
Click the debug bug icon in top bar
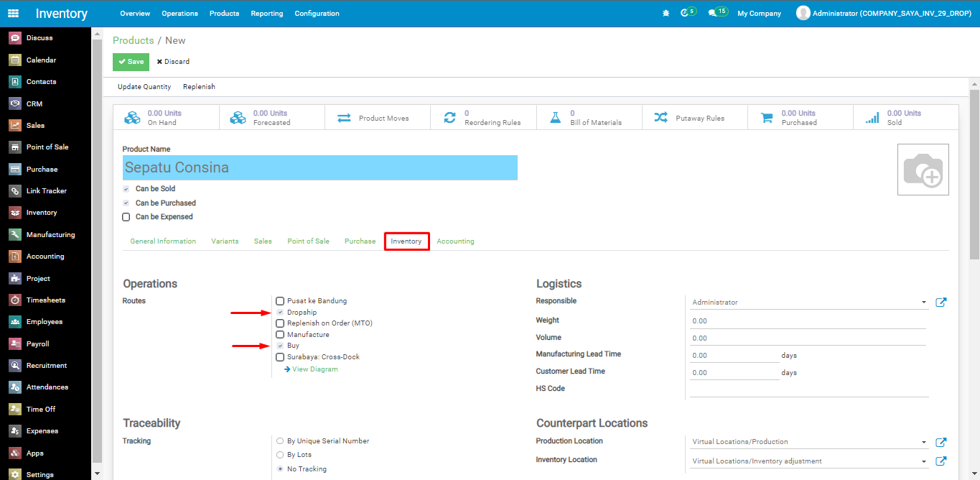pos(666,13)
